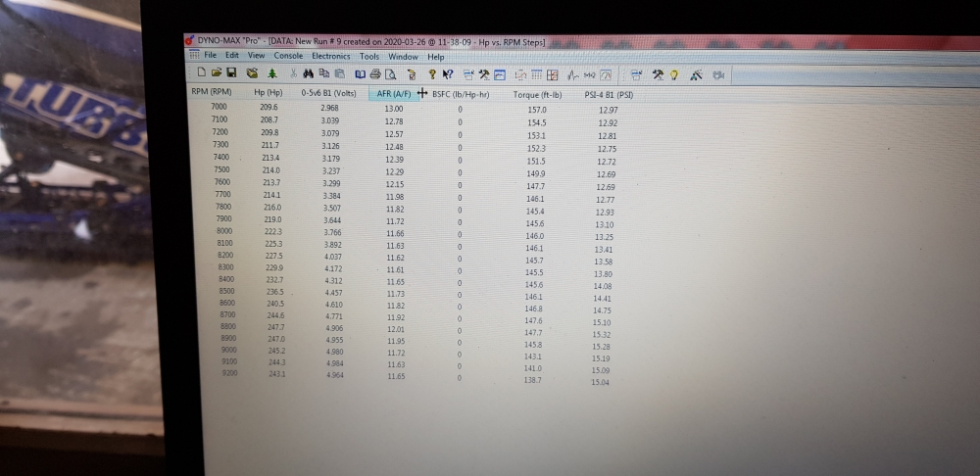Click the 138.7 torque value
The width and height of the screenshot is (980, 476).
click(x=532, y=380)
